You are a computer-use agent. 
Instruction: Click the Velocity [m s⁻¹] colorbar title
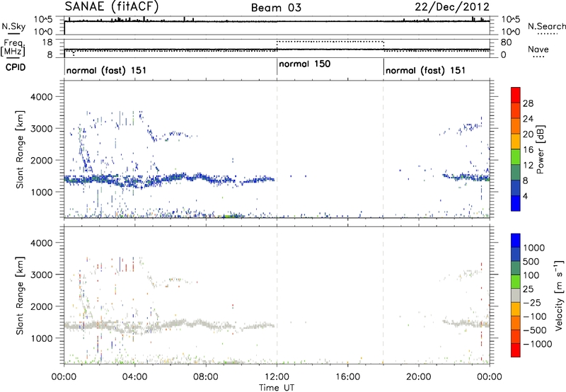click(x=559, y=296)
